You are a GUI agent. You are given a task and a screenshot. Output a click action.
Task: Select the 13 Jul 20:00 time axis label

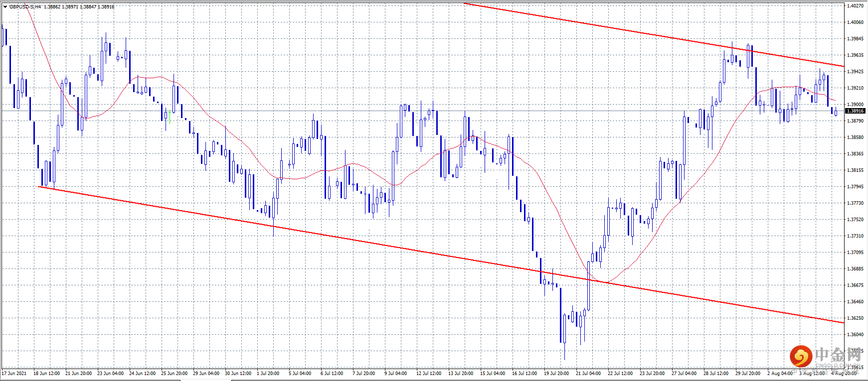[461, 374]
